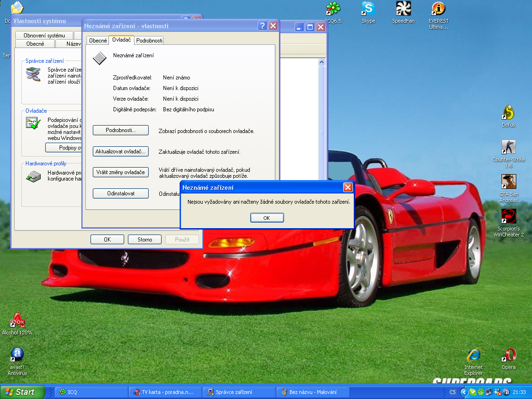Click the Aktualizovat ovladač button
This screenshot has height=399, width=532.
click(121, 151)
